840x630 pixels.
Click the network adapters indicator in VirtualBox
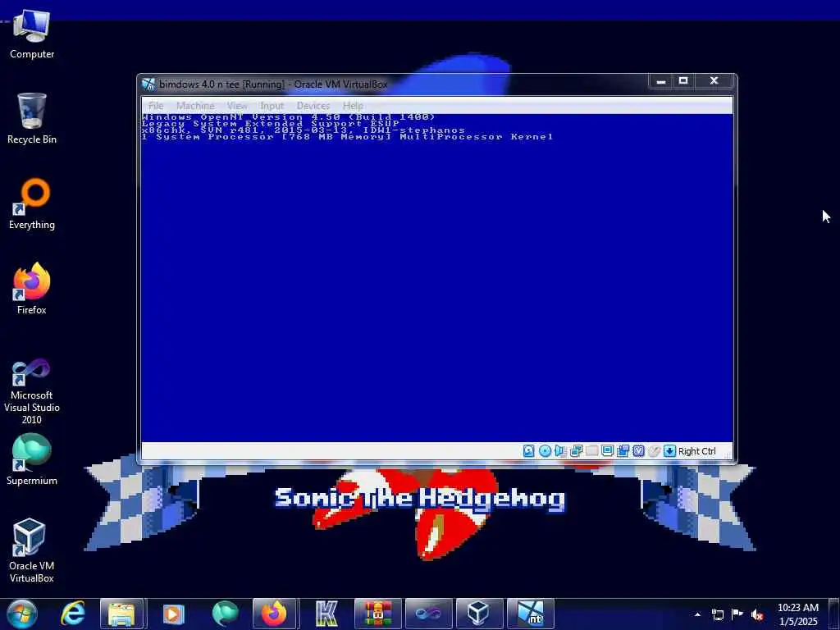click(x=576, y=451)
